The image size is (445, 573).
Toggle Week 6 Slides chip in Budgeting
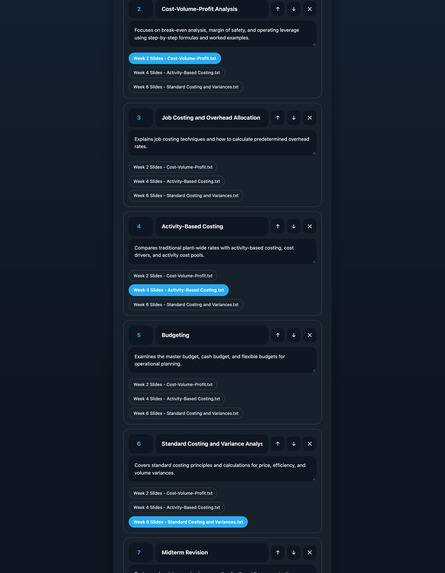(x=186, y=413)
